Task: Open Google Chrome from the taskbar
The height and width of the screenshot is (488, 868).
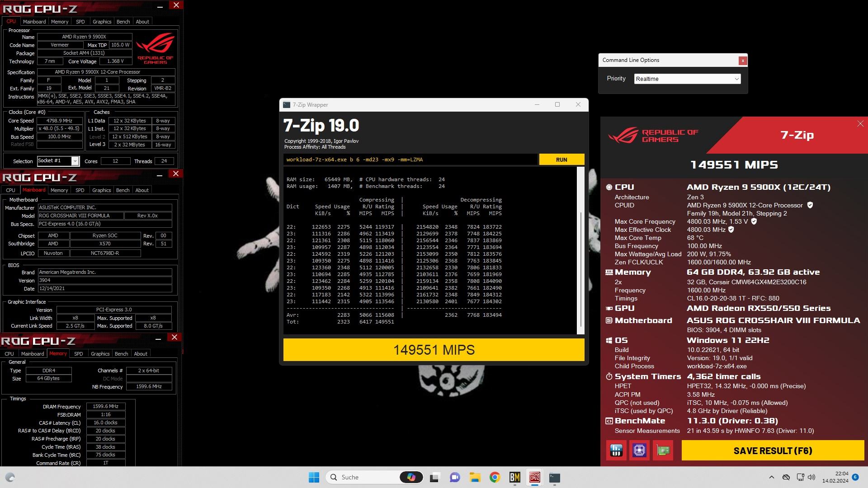Action: point(495,477)
